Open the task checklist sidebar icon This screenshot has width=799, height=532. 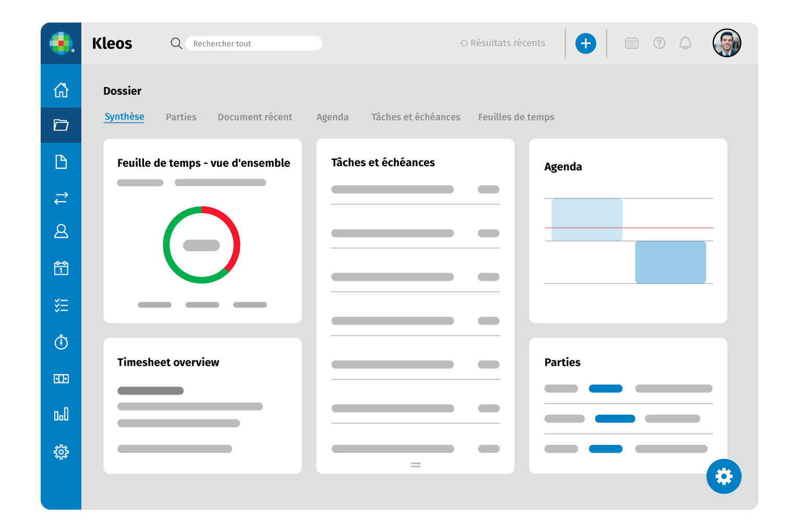tap(61, 305)
